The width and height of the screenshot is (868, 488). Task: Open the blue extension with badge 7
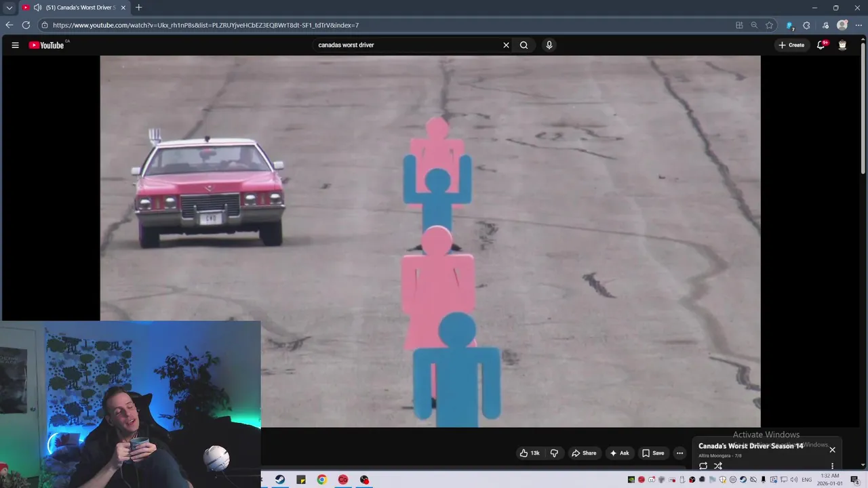790,25
